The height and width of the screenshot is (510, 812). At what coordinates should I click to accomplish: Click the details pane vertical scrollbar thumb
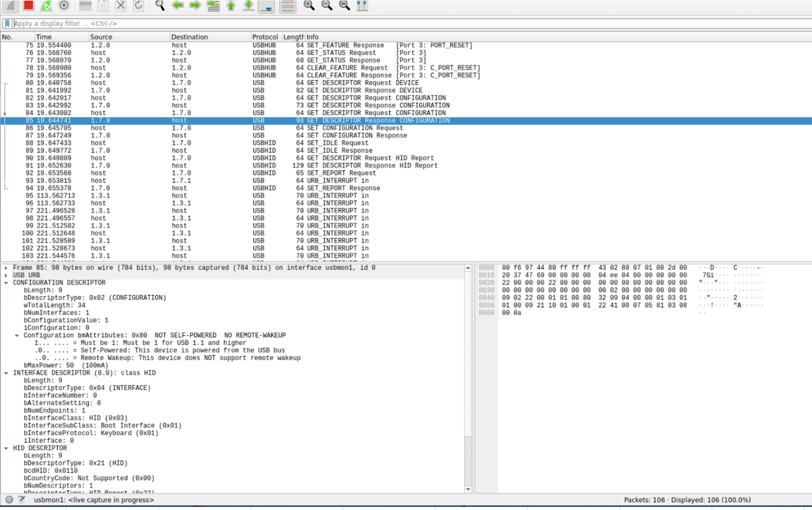click(x=468, y=354)
